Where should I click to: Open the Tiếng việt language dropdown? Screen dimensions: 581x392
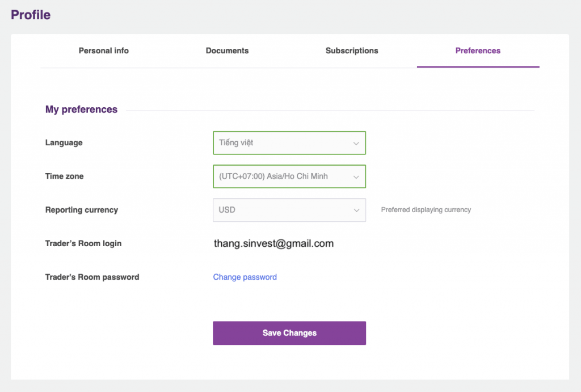289,143
